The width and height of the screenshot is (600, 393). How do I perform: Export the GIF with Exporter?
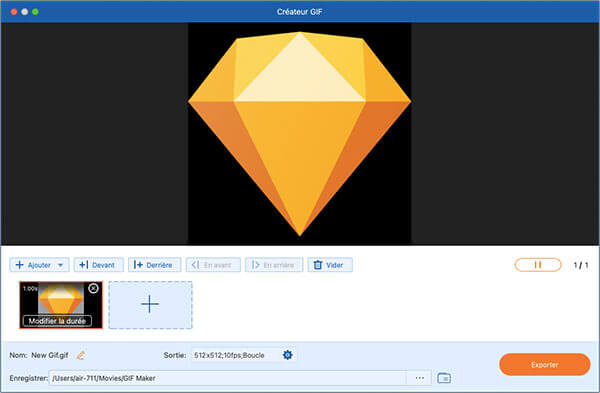point(545,365)
